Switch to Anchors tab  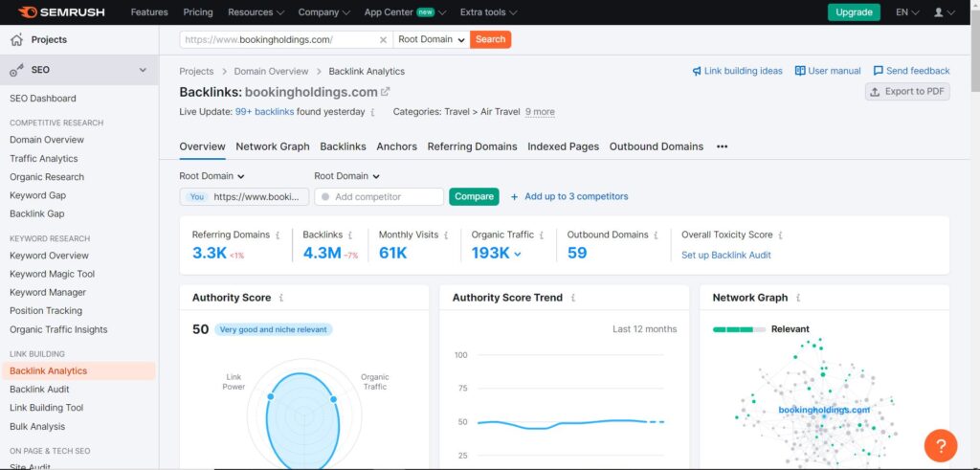coord(396,146)
